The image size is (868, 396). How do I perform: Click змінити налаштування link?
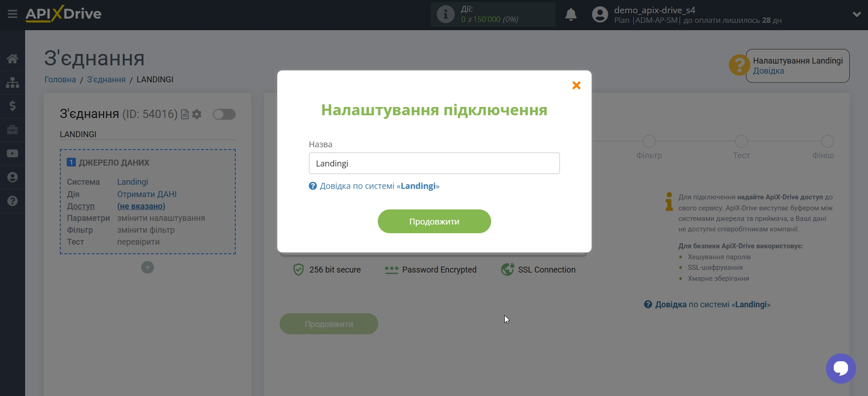pos(161,218)
